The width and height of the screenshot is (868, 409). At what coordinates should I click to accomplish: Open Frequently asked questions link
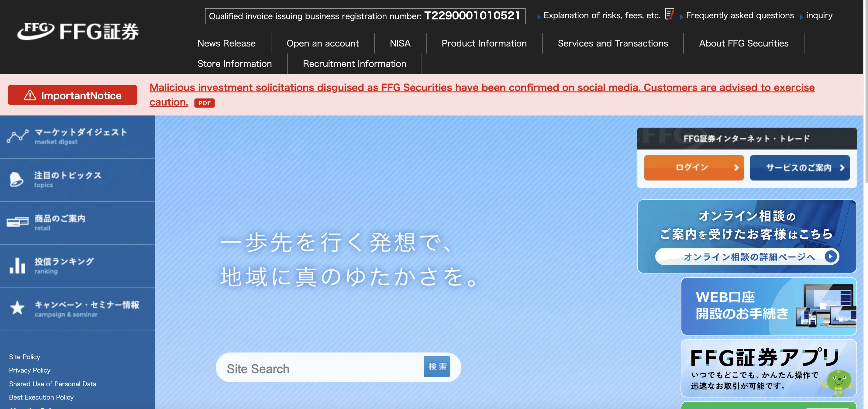click(740, 15)
